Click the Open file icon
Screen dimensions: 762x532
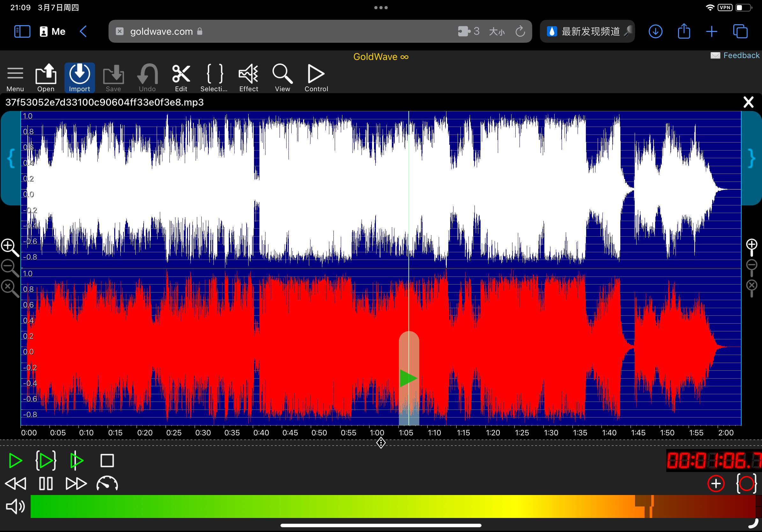(x=46, y=74)
